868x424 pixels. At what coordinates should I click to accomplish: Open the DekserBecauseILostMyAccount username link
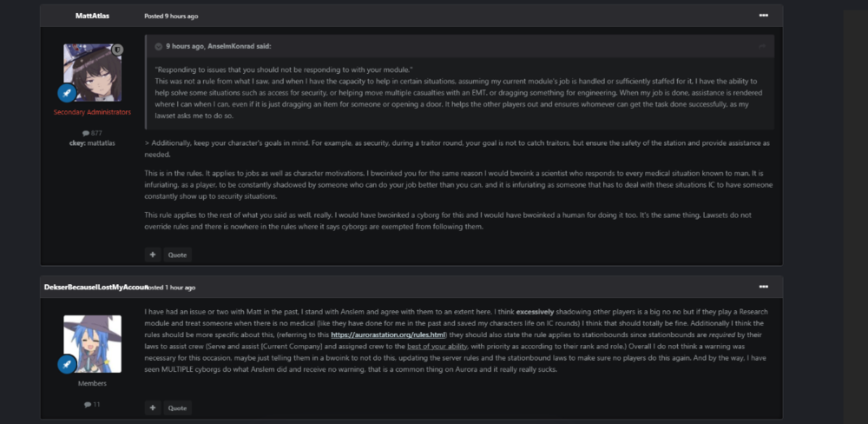pos(94,287)
